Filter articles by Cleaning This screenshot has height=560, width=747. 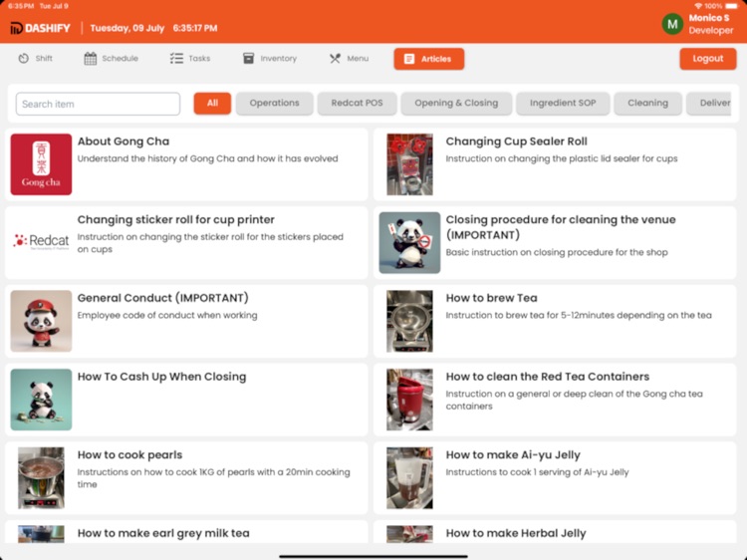(647, 103)
